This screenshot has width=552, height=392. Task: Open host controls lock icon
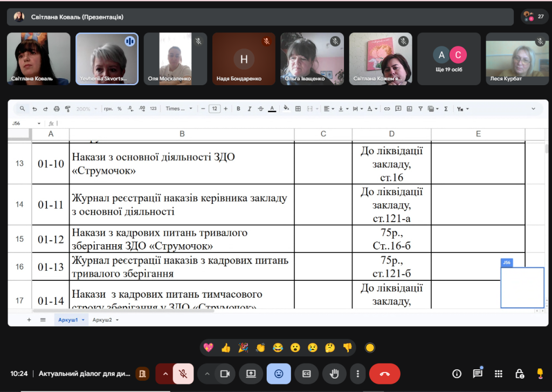519,374
